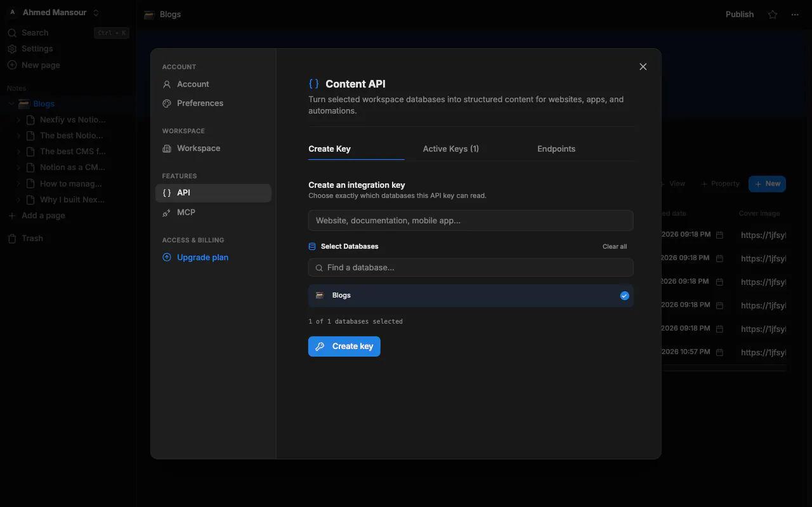Open the "How to manag..." page in sidebar
Screen dimensions: 812x507
point(71,184)
